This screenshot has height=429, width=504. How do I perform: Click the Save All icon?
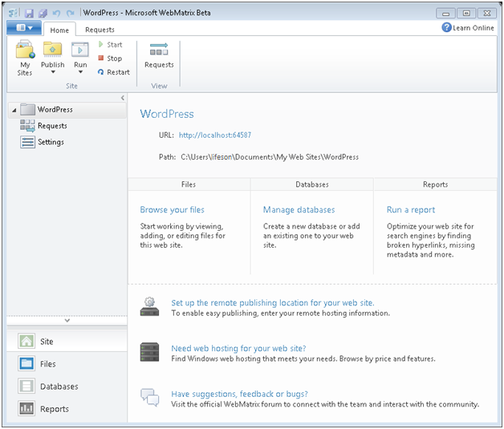(x=43, y=13)
